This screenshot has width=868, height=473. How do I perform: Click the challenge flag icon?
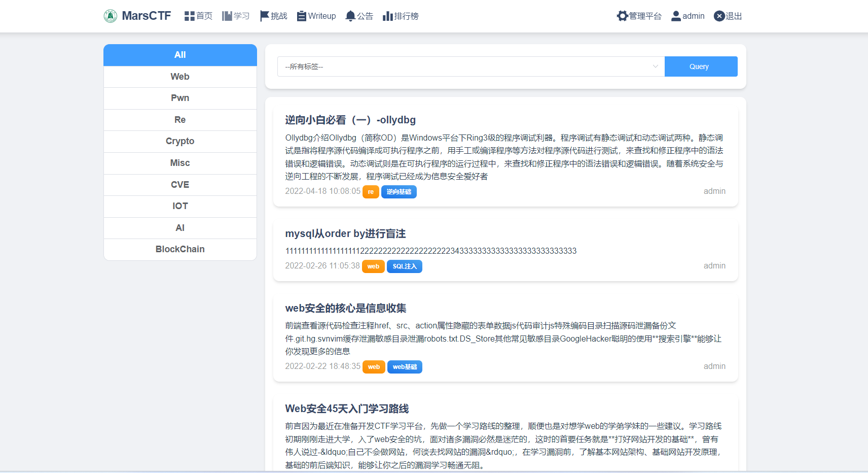[x=264, y=16]
